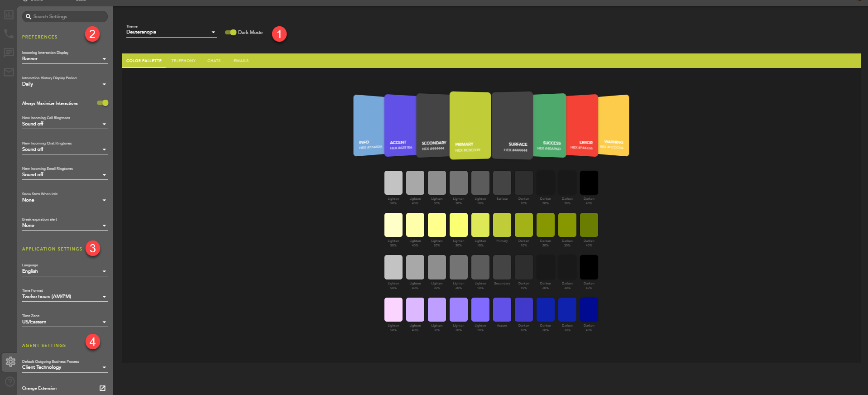868x395 pixels.
Task: Open the help question mark icon
Action: [x=10, y=382]
